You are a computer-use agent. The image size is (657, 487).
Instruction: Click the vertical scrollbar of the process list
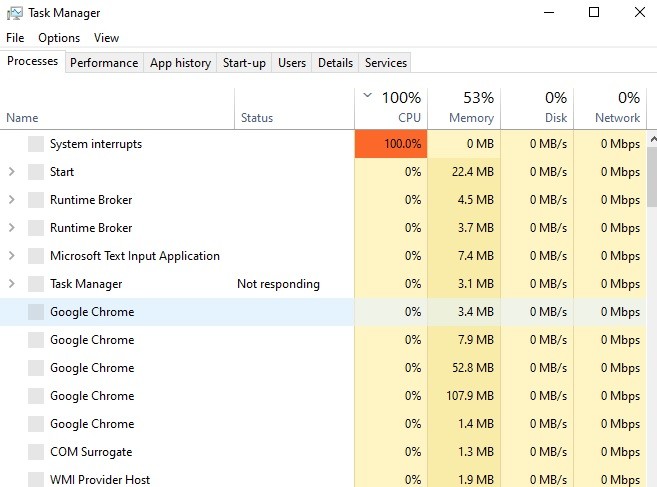pos(651,300)
